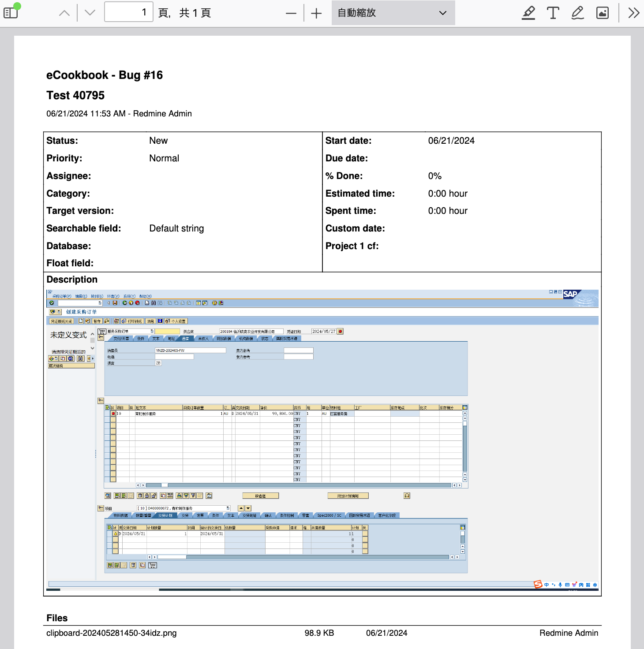Click the 'Database:' label
Screen dimensions: 644x649
[69, 246]
